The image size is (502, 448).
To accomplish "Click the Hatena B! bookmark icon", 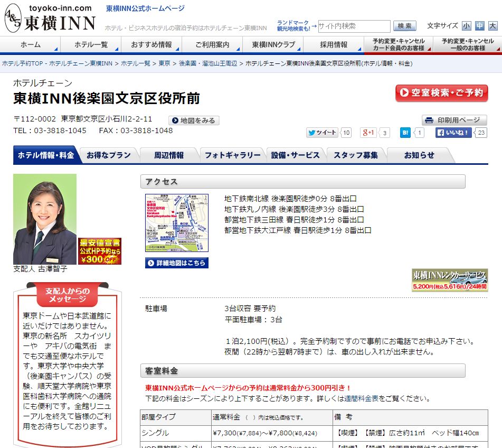I will click(405, 133).
